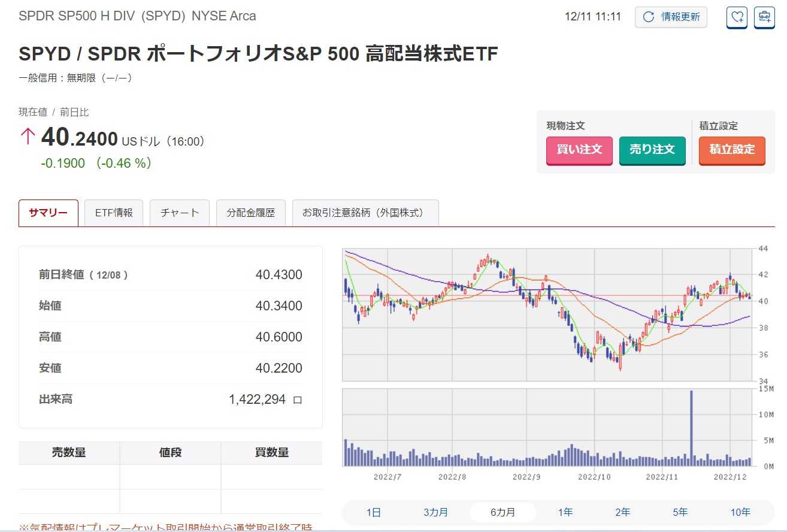Open the portfolio briefcase icon
Screen dimensions: 787x532
coord(764,17)
